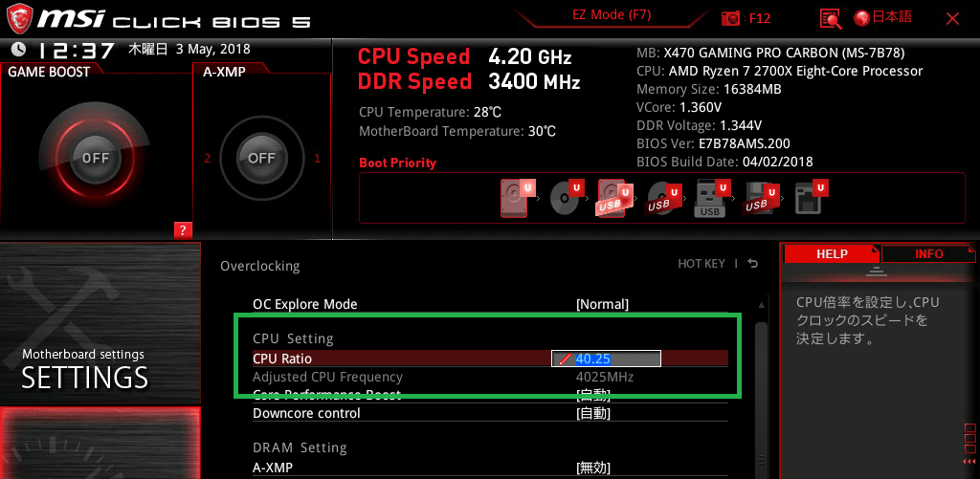Switch to EZ Mode (F7)
The height and width of the screenshot is (479, 980).
click(x=612, y=15)
